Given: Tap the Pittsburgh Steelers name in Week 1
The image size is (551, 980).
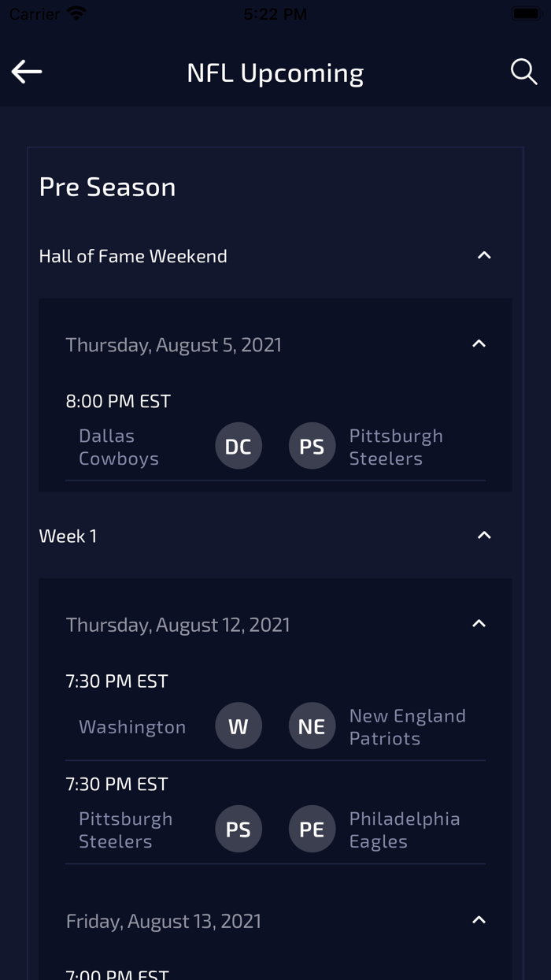Looking at the screenshot, I should coord(126,830).
